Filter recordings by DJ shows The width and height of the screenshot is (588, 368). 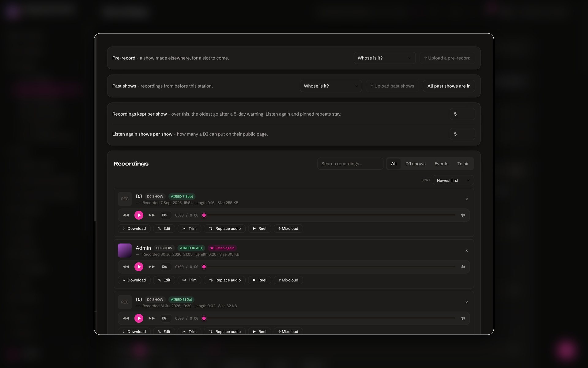tap(415, 164)
